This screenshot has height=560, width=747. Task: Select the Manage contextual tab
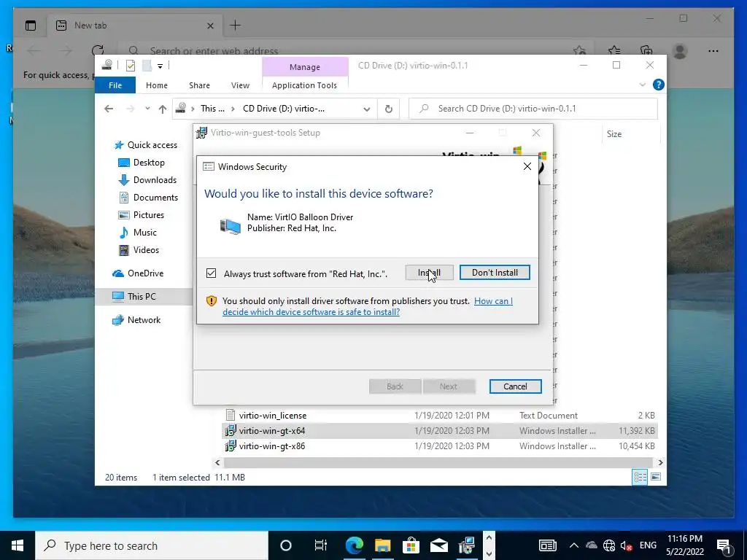pos(305,67)
